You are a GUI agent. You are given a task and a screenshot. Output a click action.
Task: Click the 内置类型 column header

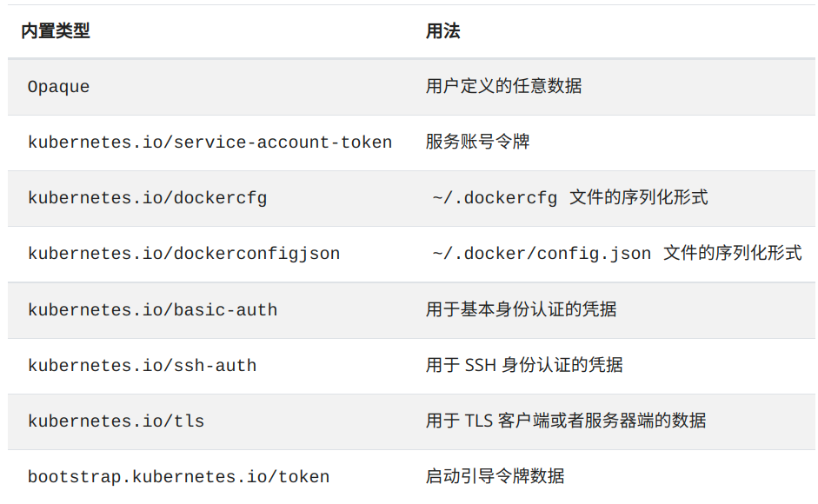coord(56,30)
